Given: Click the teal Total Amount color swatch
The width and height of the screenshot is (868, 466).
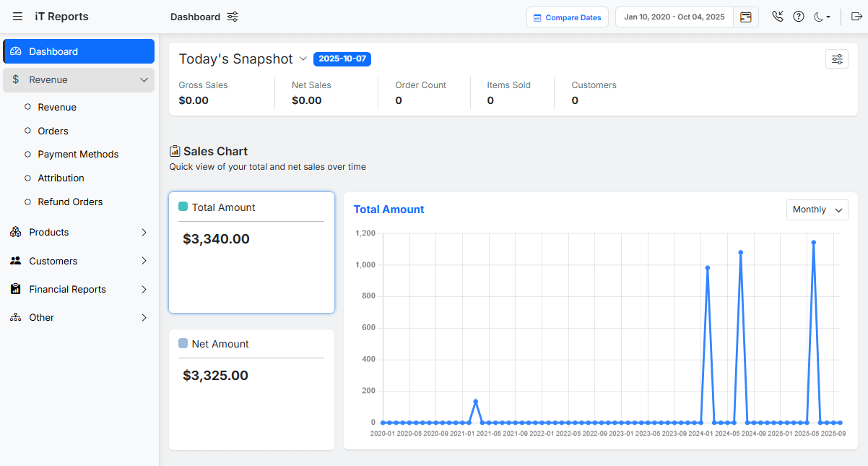Looking at the screenshot, I should click(x=183, y=207).
